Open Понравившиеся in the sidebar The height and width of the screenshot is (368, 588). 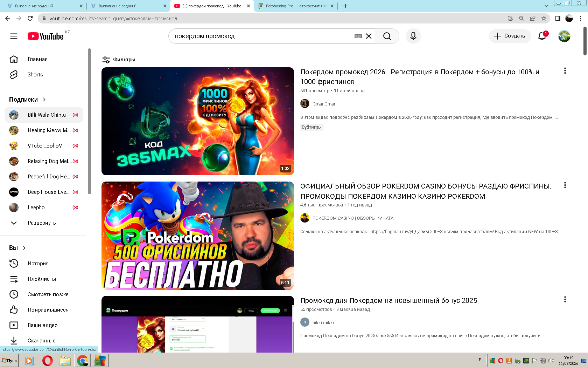[x=44, y=310]
